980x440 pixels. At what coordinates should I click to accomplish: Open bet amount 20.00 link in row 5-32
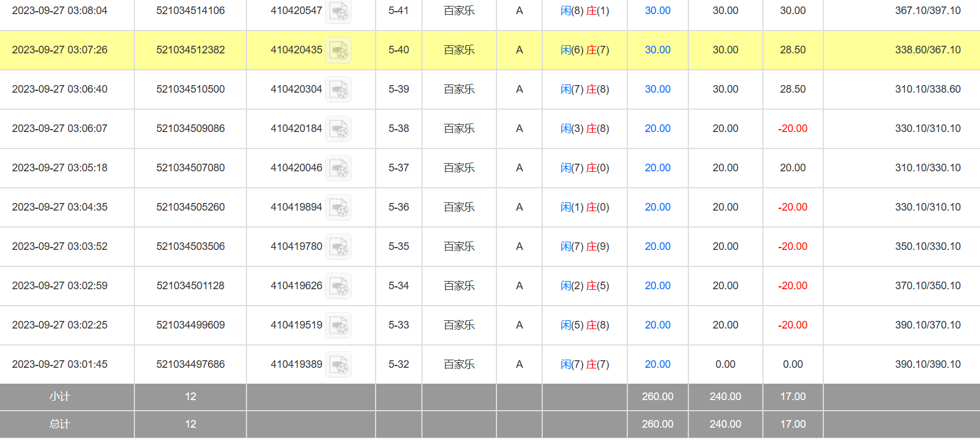[657, 364]
